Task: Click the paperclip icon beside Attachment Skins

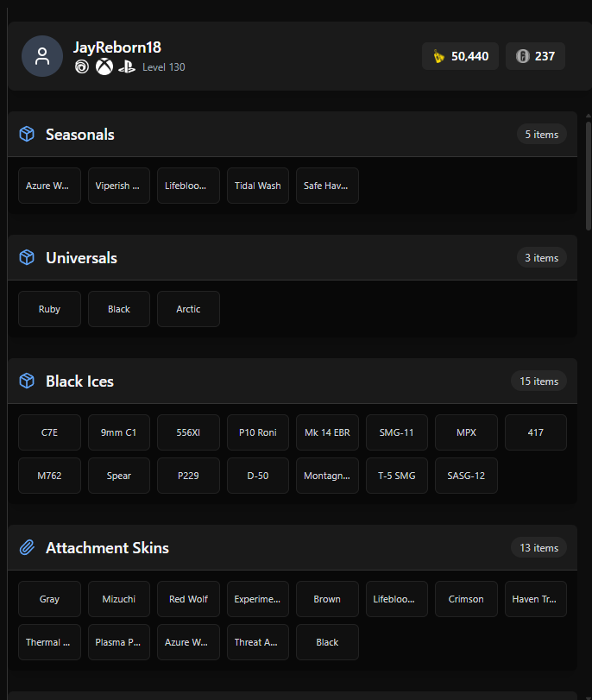Action: coord(27,547)
